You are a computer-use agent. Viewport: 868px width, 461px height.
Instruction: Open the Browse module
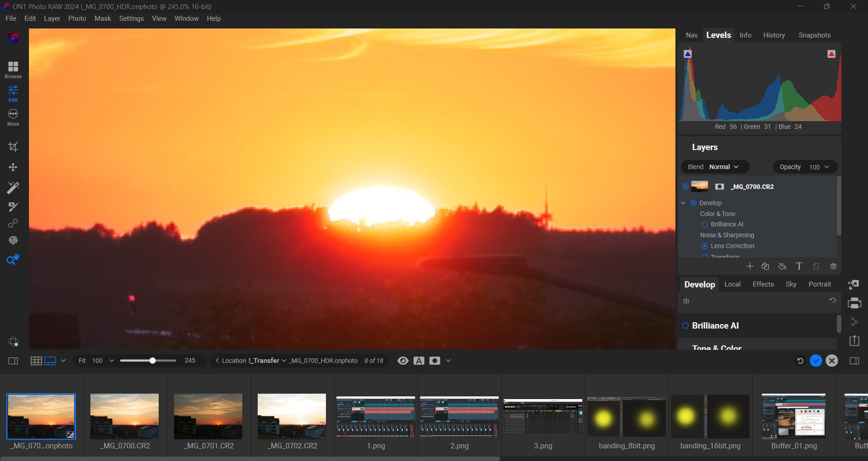pyautogui.click(x=13, y=70)
